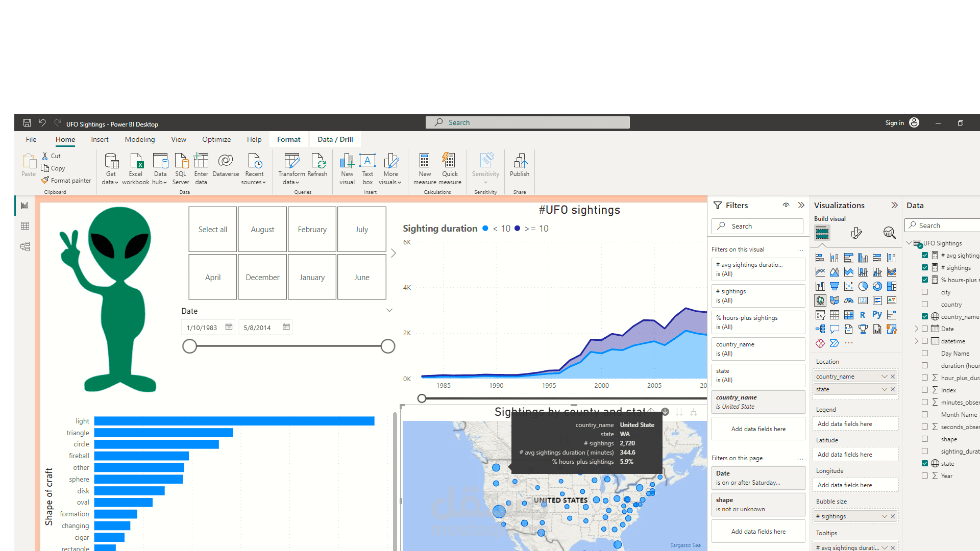The width and height of the screenshot is (980, 551).
Task: Click Sign in link
Action: click(x=894, y=123)
